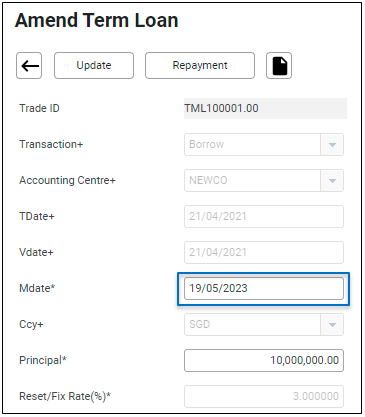This screenshot has width=365, height=417.
Task: Click the Update button
Action: click(94, 65)
